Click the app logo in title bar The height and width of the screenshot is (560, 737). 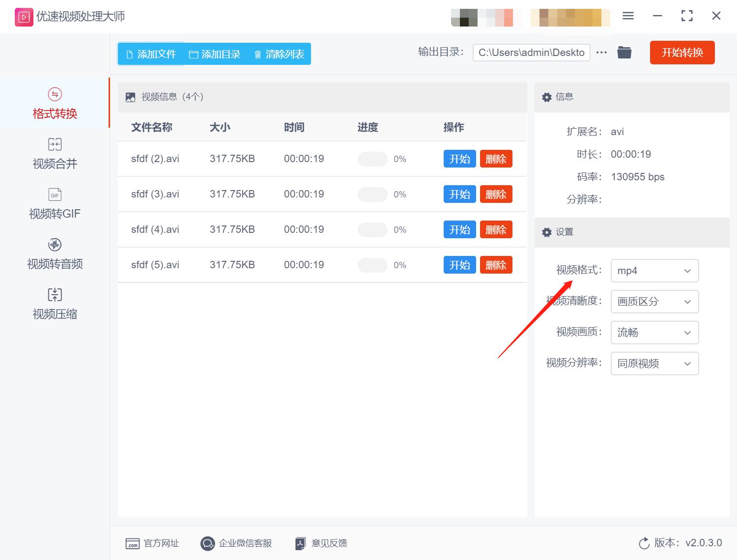point(23,16)
